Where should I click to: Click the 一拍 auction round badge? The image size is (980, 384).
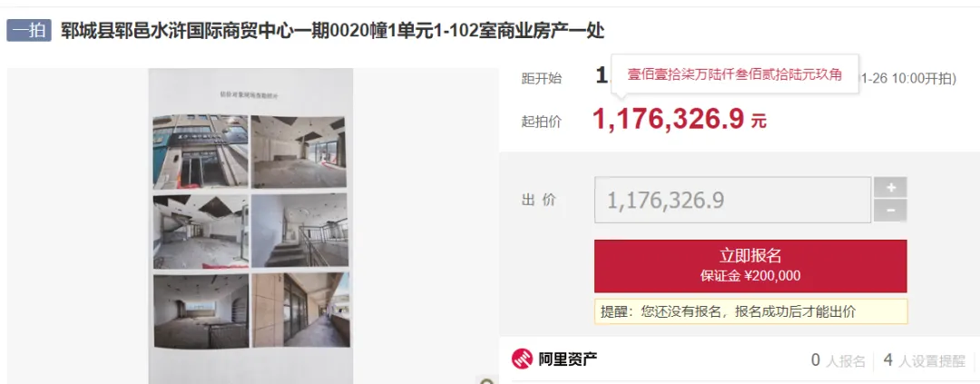click(29, 31)
